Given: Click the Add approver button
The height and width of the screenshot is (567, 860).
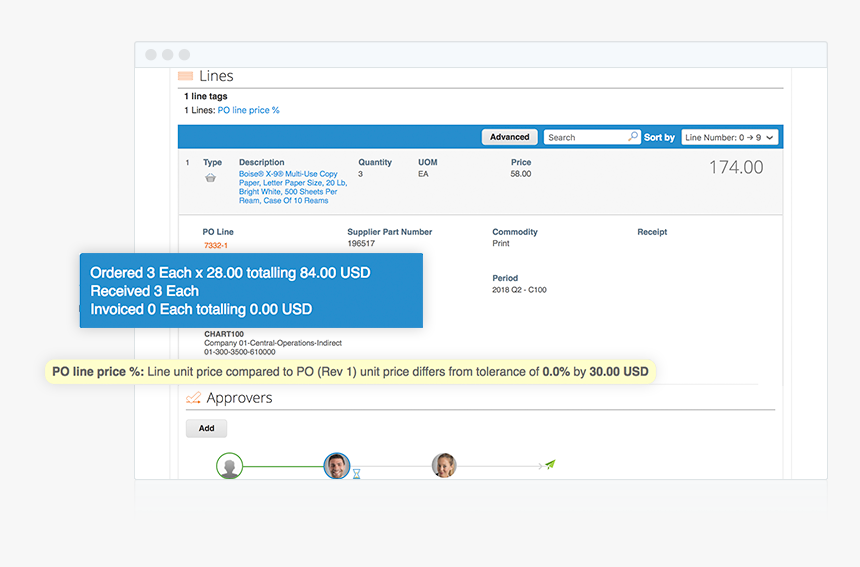Looking at the screenshot, I should tap(206, 428).
